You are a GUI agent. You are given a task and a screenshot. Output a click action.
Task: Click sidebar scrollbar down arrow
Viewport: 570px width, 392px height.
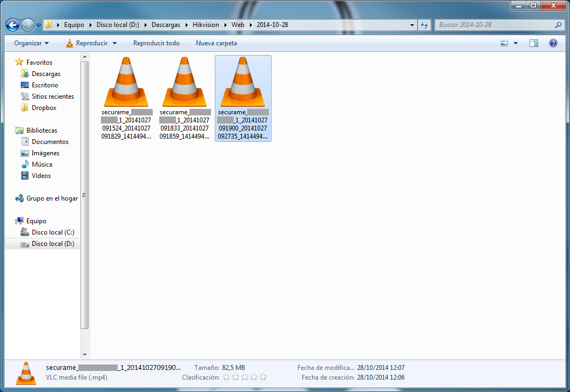coord(85,355)
